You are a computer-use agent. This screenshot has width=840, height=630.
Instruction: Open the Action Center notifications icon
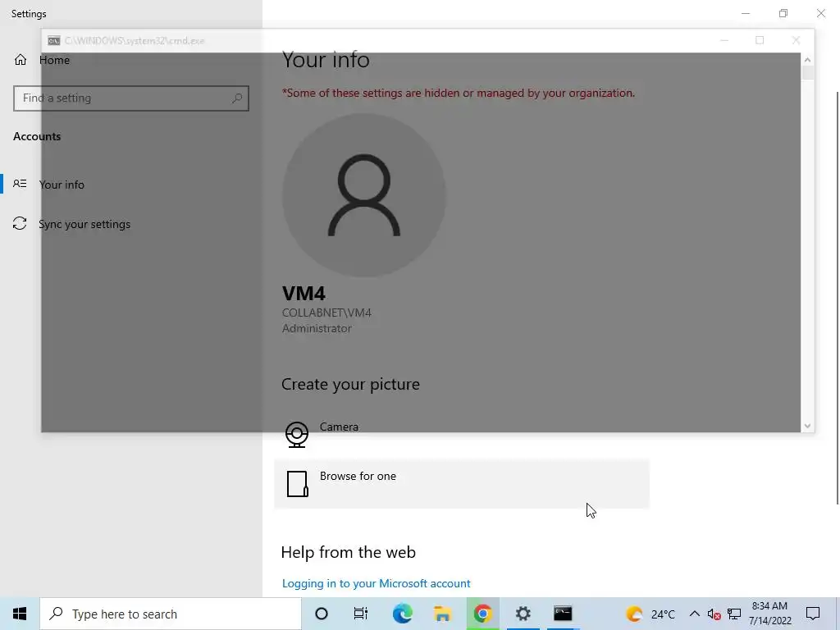pos(813,614)
